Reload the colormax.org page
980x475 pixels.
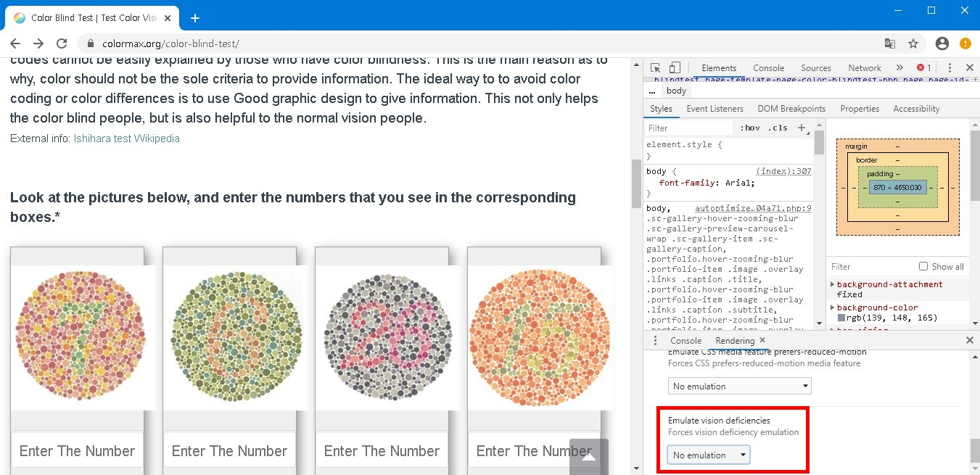point(62,44)
